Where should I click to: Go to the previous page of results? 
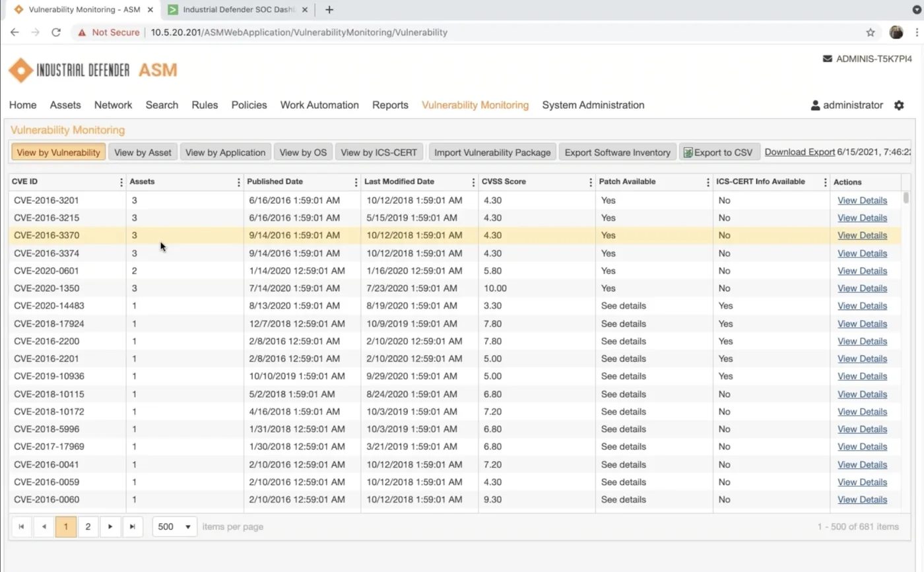click(x=44, y=526)
